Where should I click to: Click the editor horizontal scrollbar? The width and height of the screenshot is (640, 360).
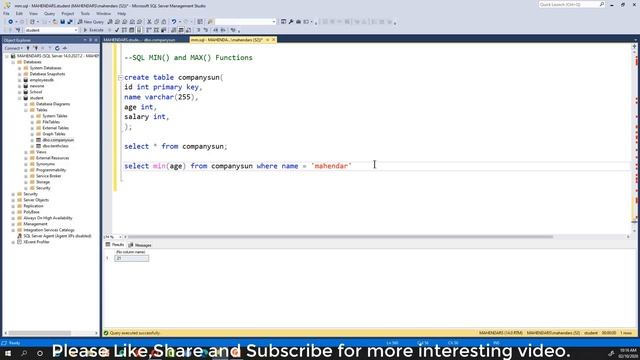pos(340,237)
